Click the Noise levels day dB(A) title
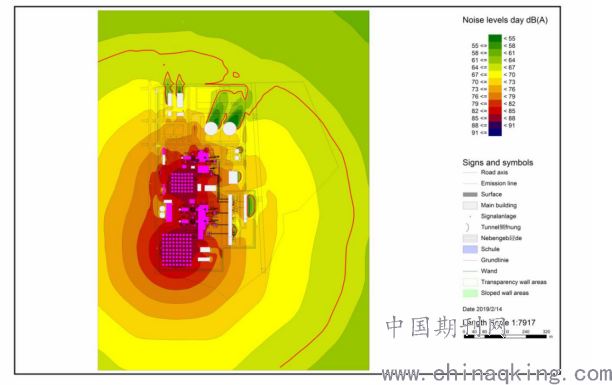The width and height of the screenshot is (612, 385). coord(505,20)
